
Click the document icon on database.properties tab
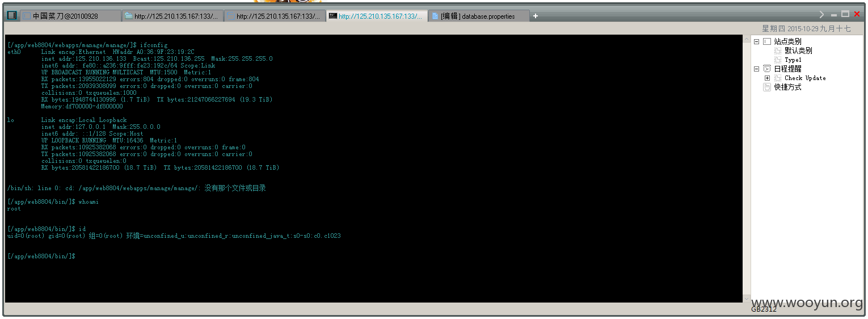[435, 16]
